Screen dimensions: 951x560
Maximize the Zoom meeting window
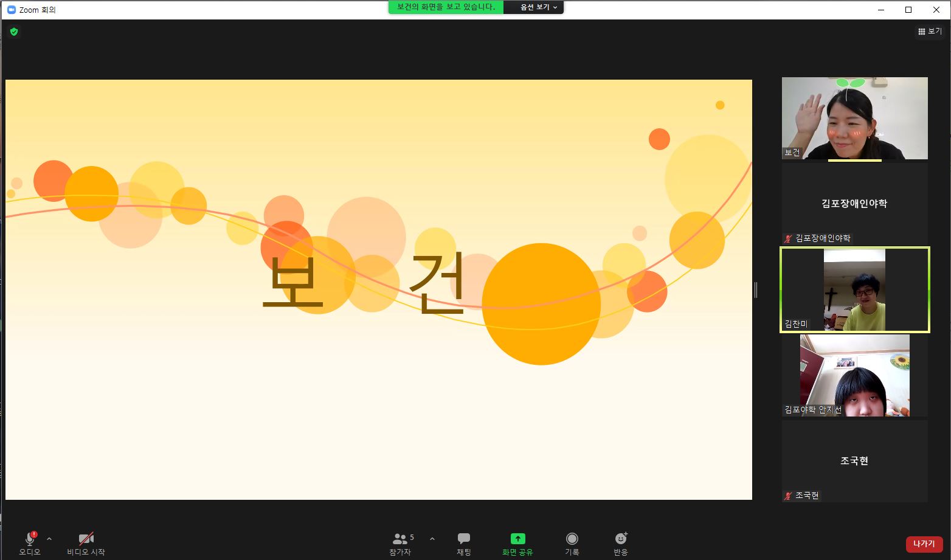tap(908, 10)
